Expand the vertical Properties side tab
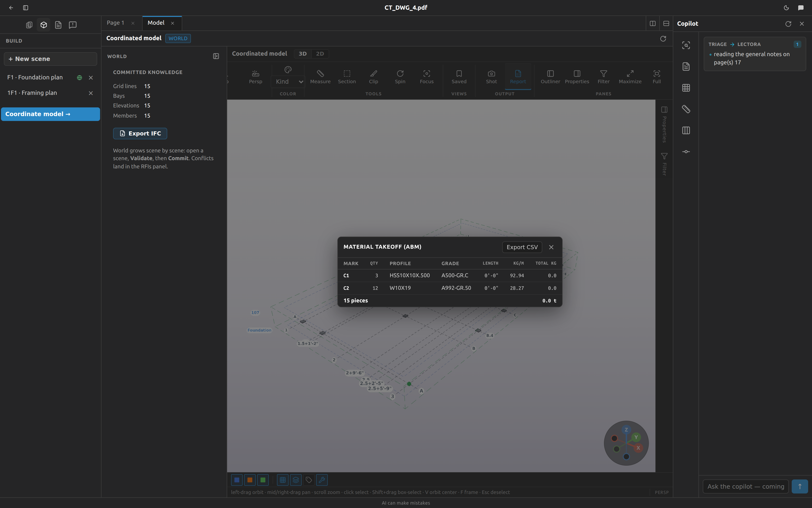 664,124
